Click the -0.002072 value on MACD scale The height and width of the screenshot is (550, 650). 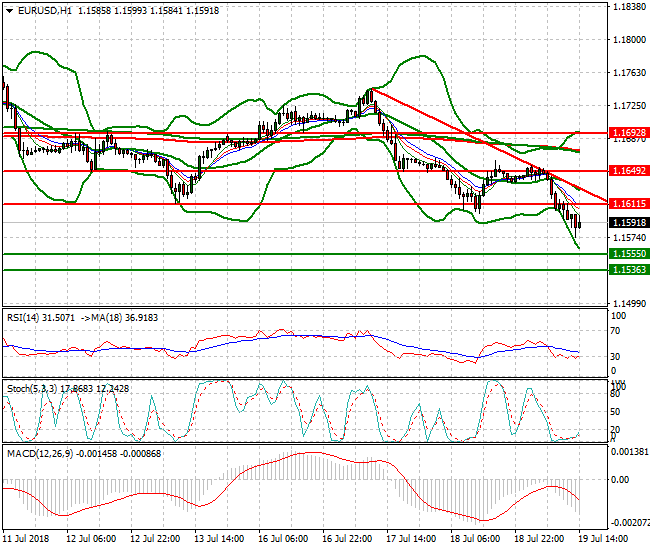point(630,523)
